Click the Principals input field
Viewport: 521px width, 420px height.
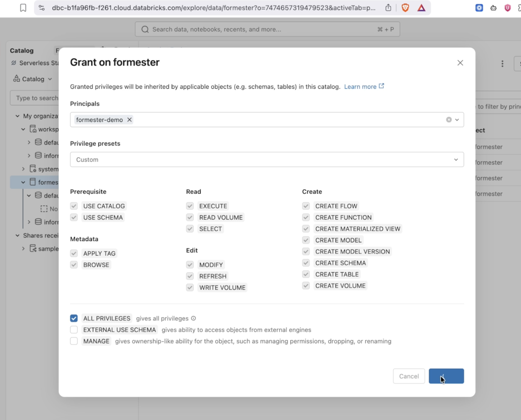pos(267,120)
